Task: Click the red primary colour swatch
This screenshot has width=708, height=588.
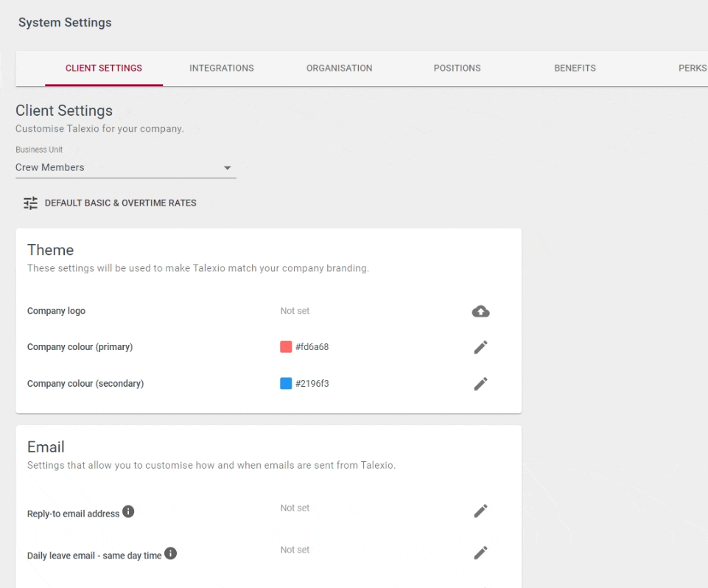Action: [x=286, y=347]
